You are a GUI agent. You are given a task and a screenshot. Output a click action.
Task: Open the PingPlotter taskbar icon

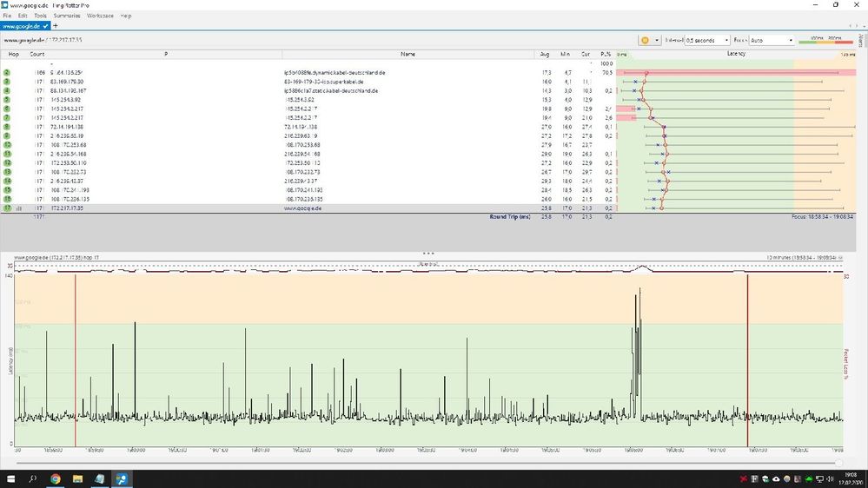click(122, 478)
